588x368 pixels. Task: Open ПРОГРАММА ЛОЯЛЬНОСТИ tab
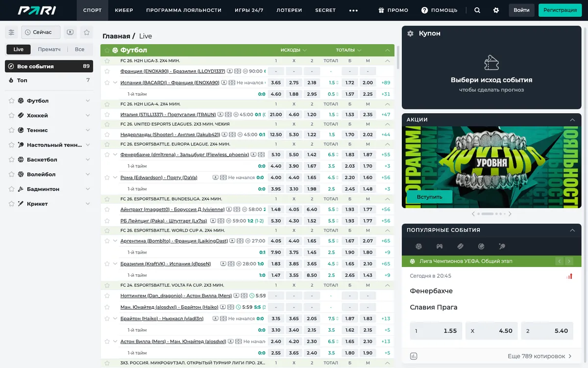click(x=184, y=10)
